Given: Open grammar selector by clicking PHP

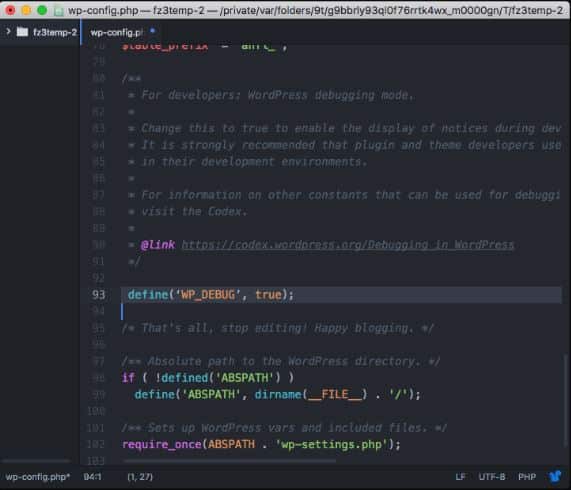Looking at the screenshot, I should tap(527, 477).
